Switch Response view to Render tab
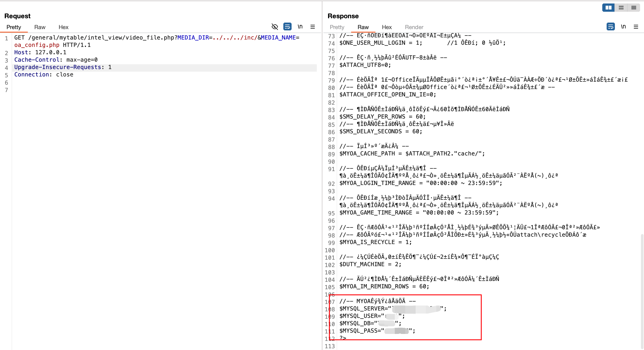Image resolution: width=644 pixels, height=350 pixels. click(414, 27)
